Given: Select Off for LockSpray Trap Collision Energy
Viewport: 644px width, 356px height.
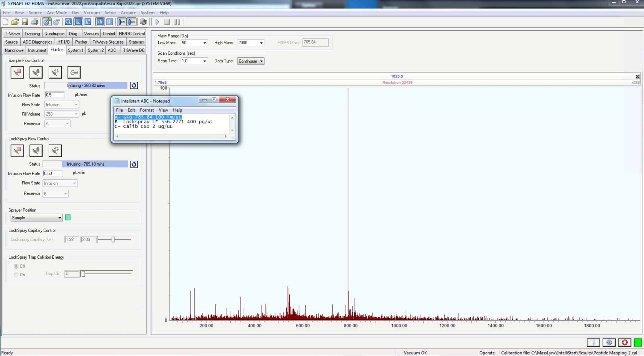Looking at the screenshot, I should tap(16, 266).
